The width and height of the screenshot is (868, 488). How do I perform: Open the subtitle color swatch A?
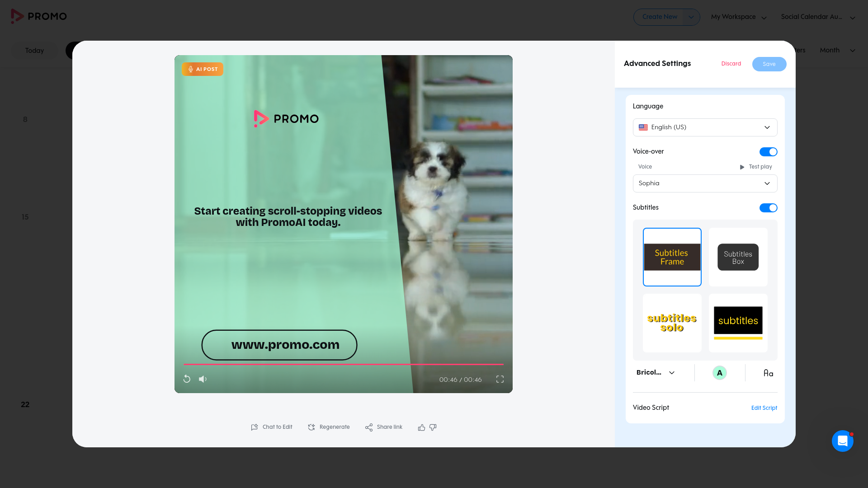coord(720,373)
